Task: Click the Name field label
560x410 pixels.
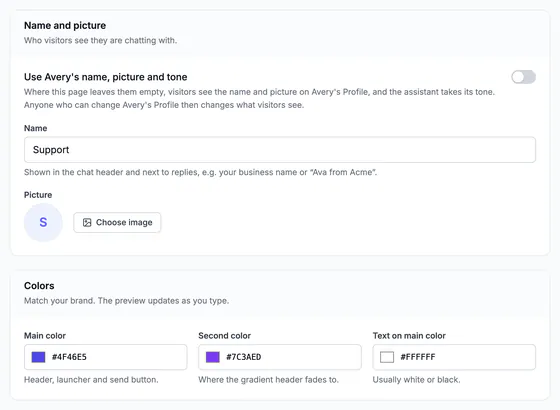Action: pyautogui.click(x=35, y=128)
